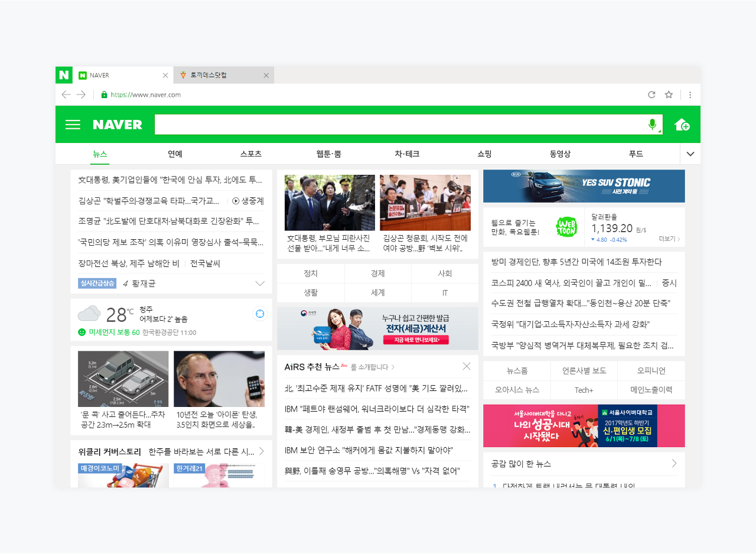Open headline 장마전선 북상, 제주 남해안 비
Screen dimensions: 756x554
129,263
